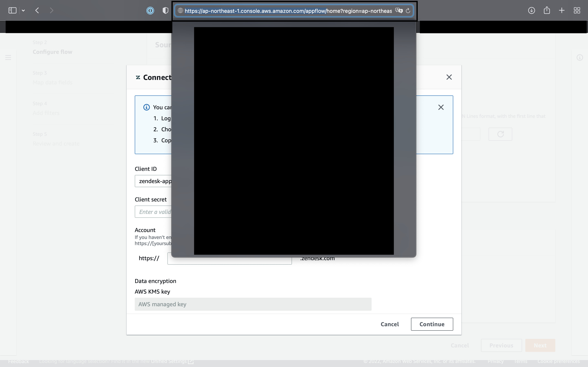The width and height of the screenshot is (588, 367).
Task: Cancel the Zendesk connection setup
Action: [x=390, y=324]
